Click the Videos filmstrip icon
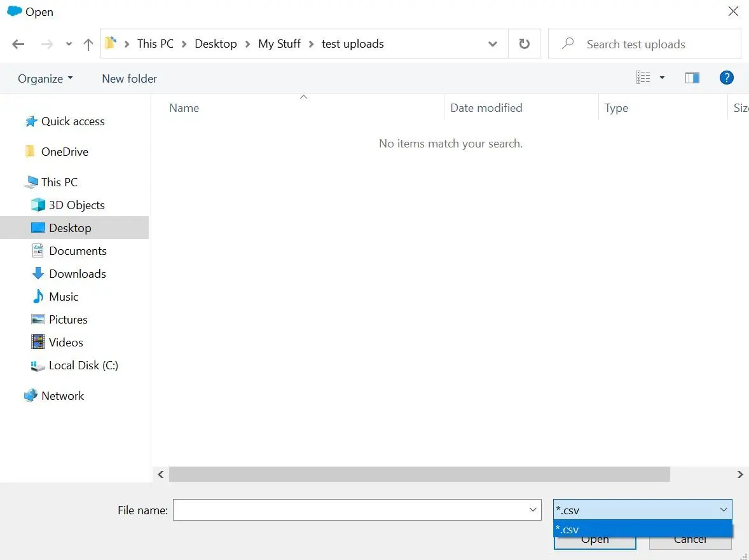 pos(38,343)
